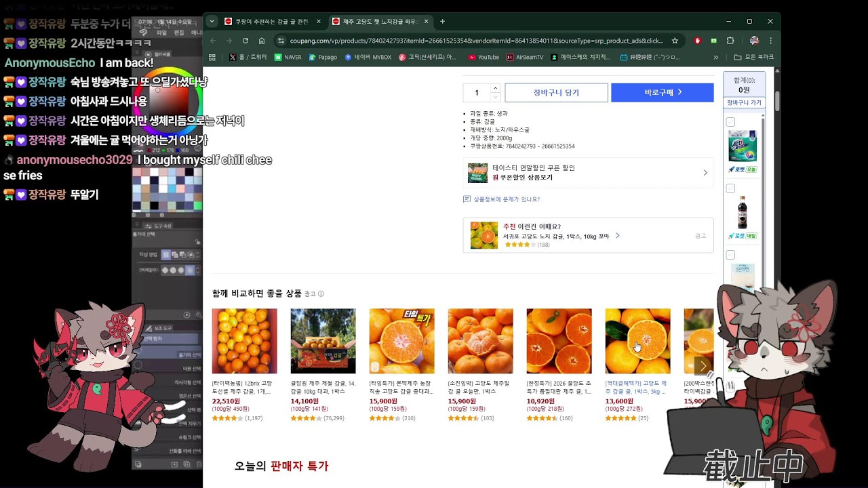Increase quantity with the up arrow
Screen dimensions: 868x488
[495, 88]
